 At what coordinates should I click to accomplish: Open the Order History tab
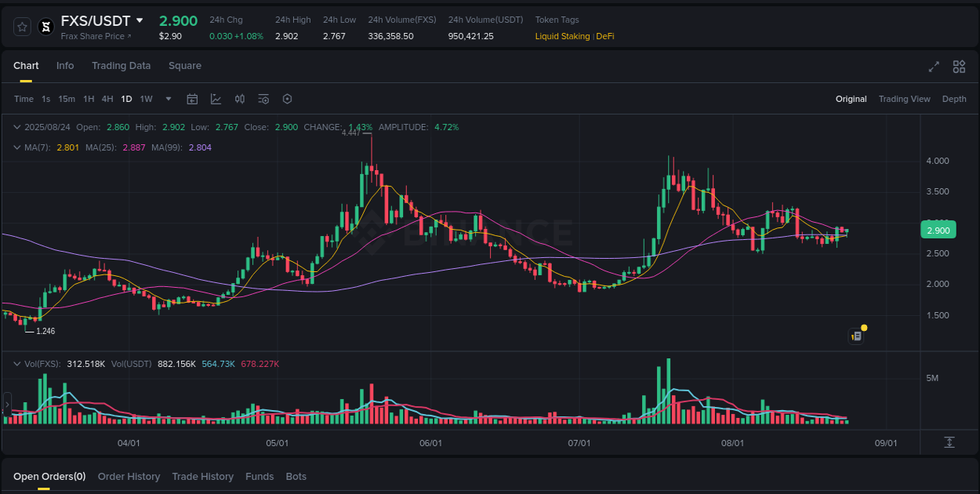pyautogui.click(x=129, y=476)
